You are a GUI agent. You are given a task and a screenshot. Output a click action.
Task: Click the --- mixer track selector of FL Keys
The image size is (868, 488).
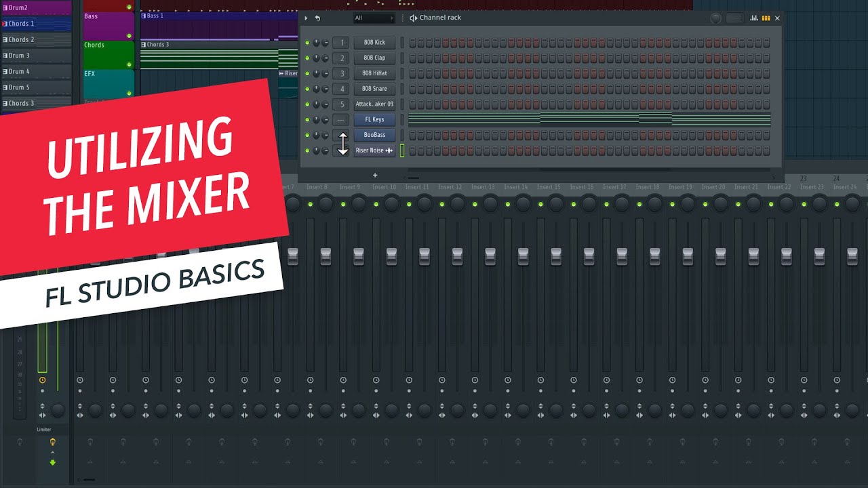click(x=342, y=119)
